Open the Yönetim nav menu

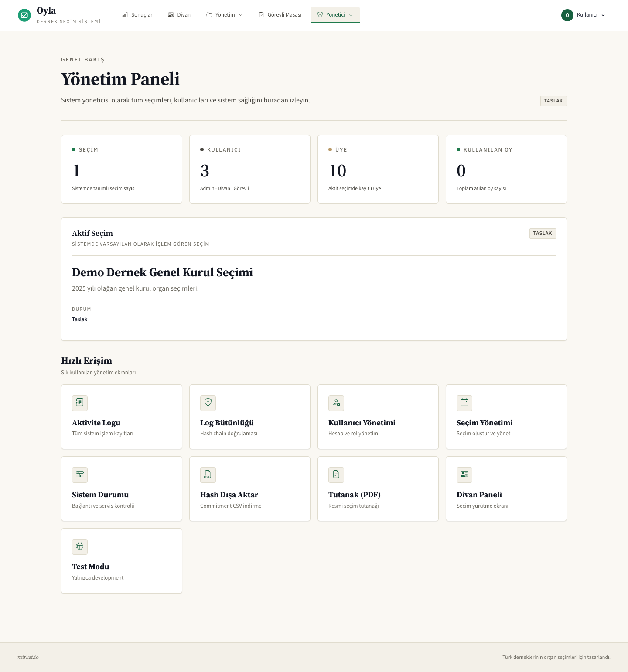225,15
